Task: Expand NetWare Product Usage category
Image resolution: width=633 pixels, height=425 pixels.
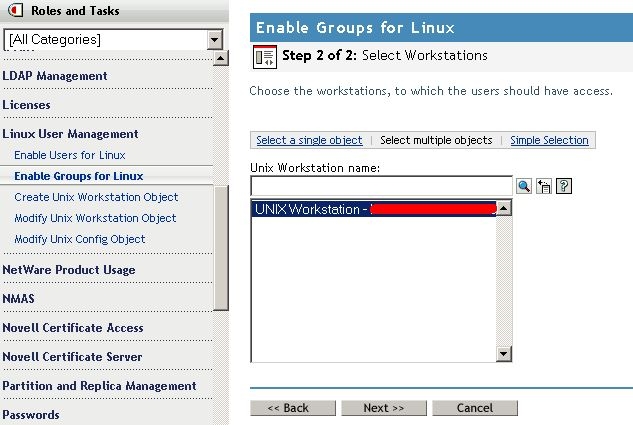Action: pyautogui.click(x=69, y=270)
